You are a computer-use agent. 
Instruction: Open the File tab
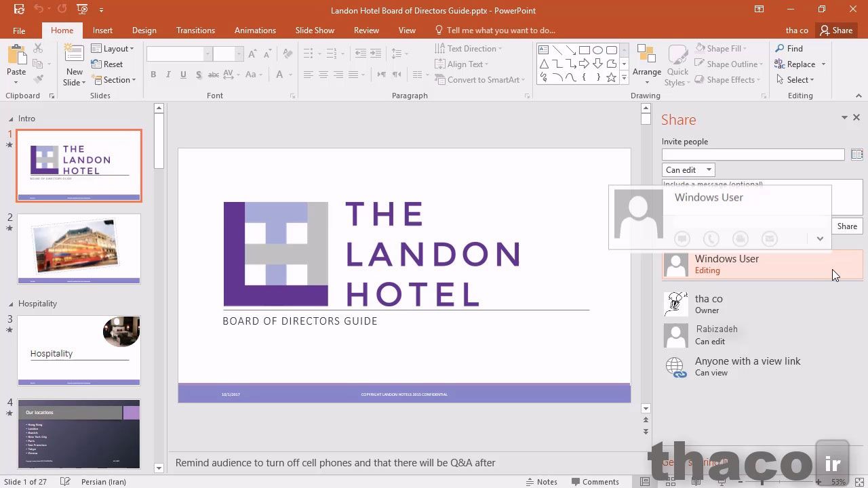coord(19,30)
